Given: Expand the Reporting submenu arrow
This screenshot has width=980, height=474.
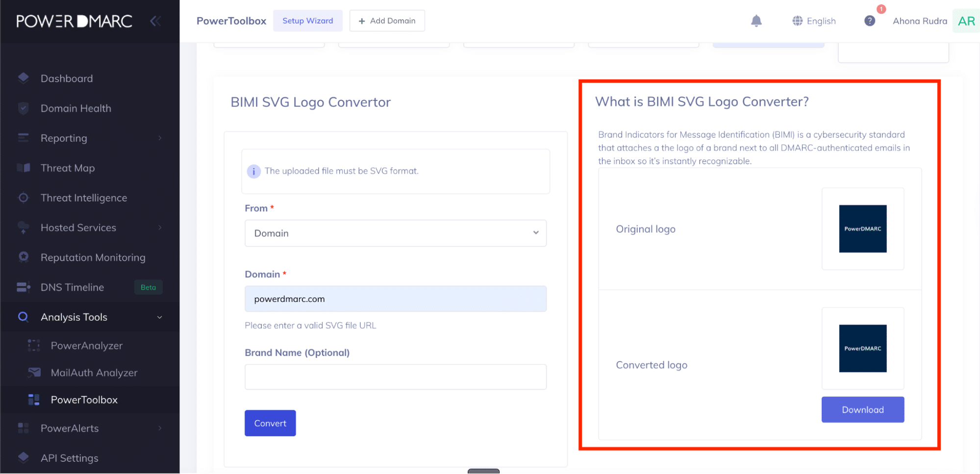Looking at the screenshot, I should pos(160,138).
